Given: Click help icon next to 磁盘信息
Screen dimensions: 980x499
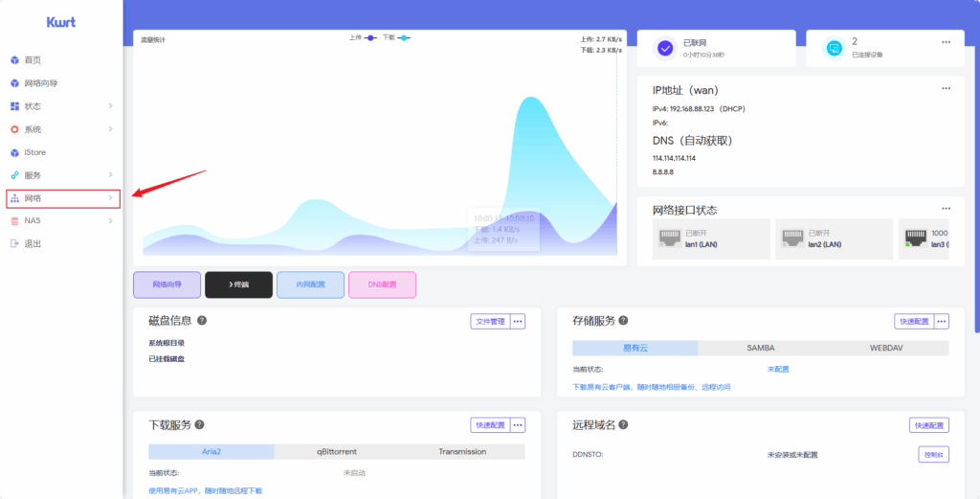Looking at the screenshot, I should (x=202, y=321).
